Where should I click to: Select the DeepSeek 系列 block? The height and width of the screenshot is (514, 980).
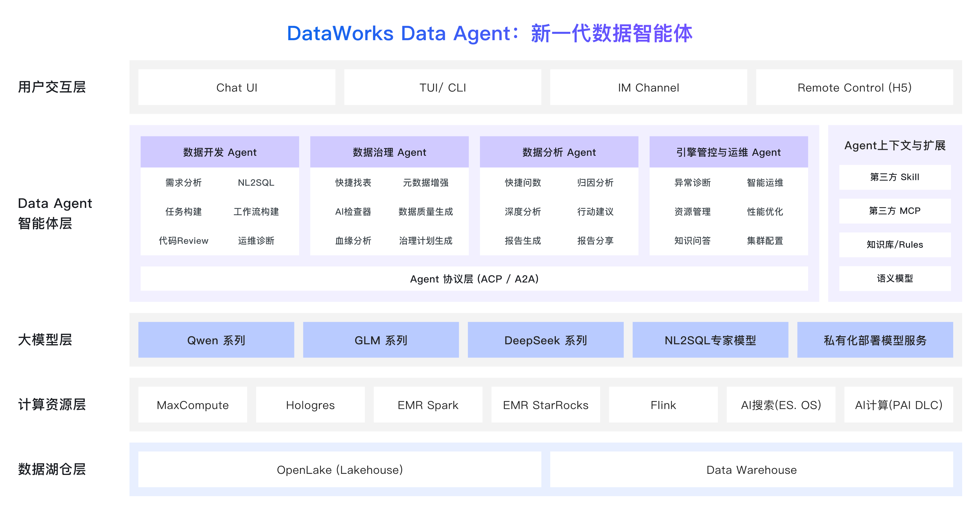pyautogui.click(x=546, y=340)
